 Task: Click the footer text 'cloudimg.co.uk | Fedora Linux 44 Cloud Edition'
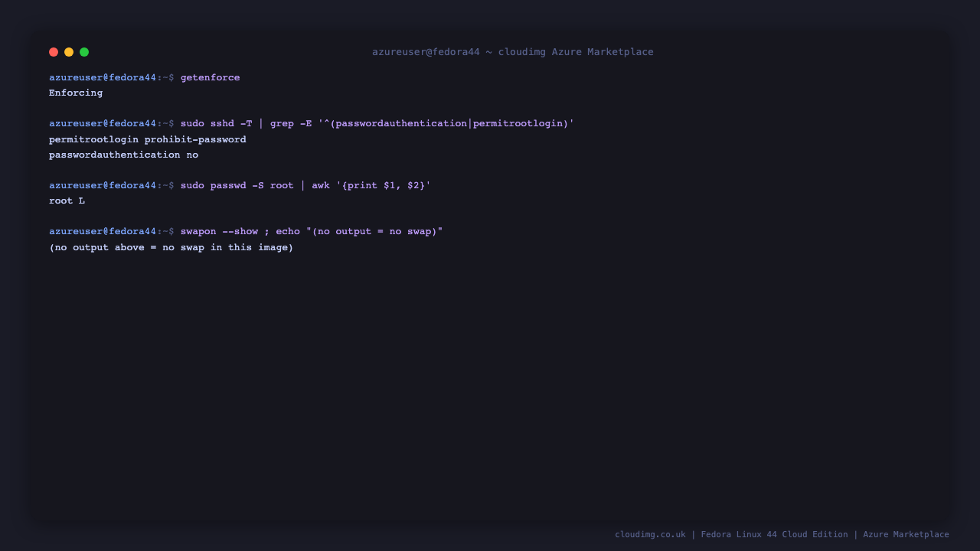pyautogui.click(x=731, y=535)
